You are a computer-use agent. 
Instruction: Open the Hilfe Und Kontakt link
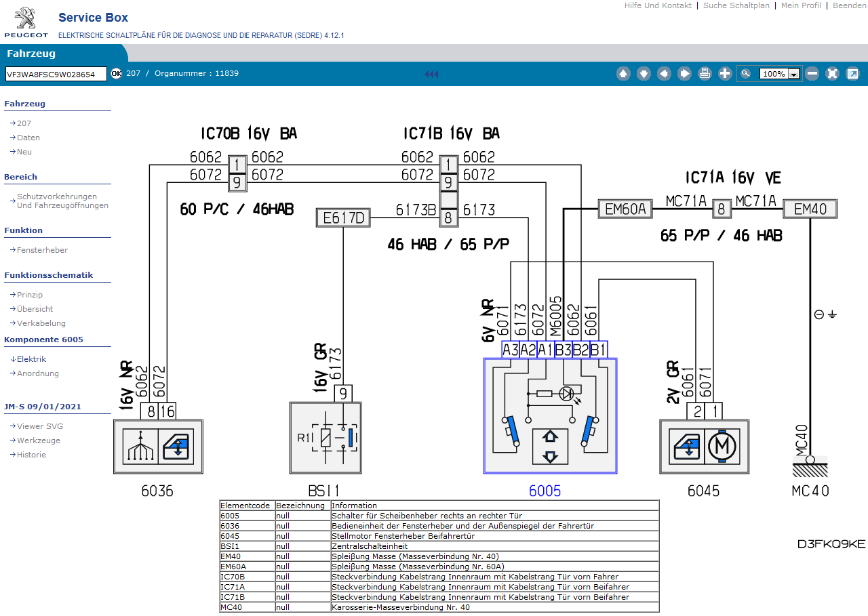pyautogui.click(x=658, y=5)
